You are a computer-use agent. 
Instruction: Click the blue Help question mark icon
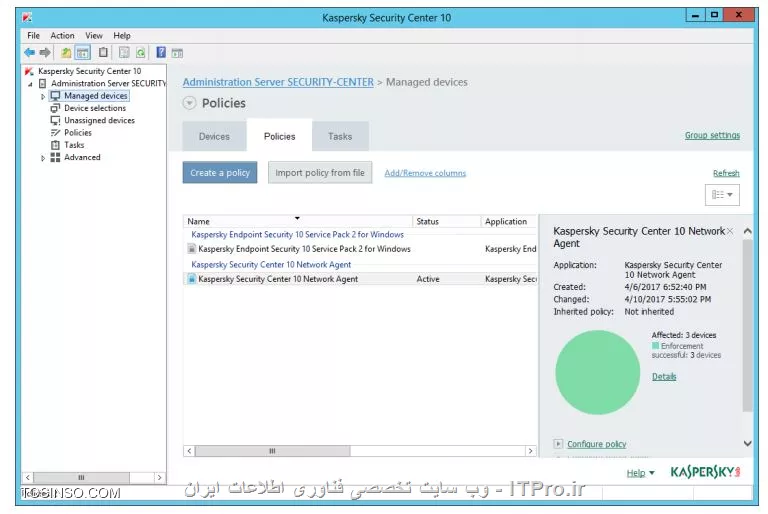(161, 52)
